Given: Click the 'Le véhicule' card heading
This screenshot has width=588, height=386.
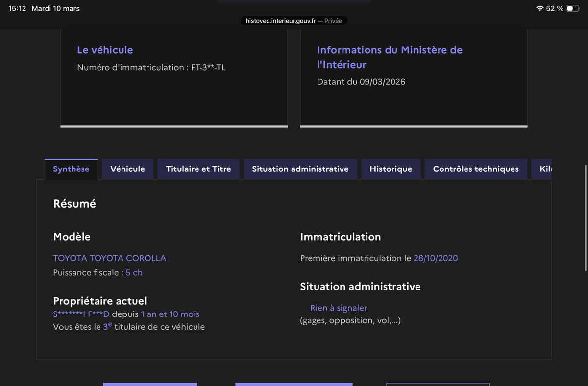Looking at the screenshot, I should 105,50.
